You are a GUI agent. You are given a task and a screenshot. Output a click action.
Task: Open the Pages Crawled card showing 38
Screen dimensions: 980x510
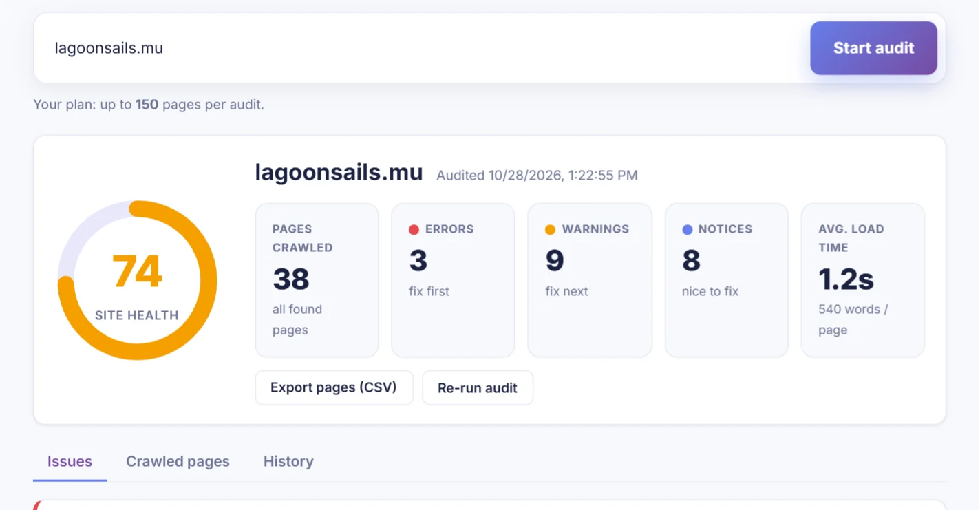point(317,280)
